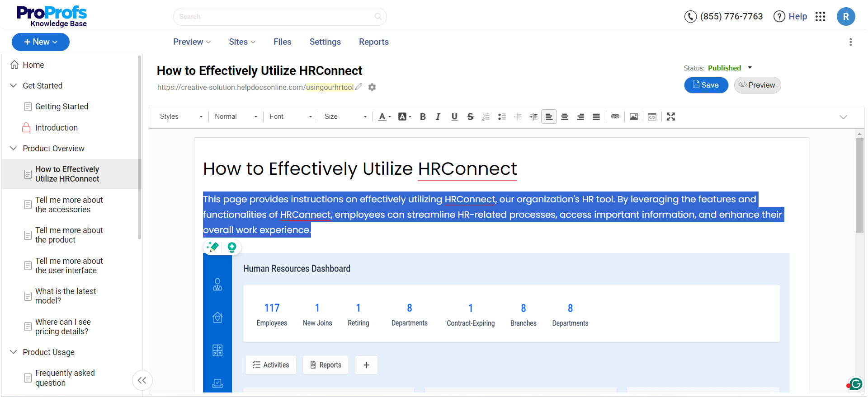Open the Grammarly icon
This screenshot has height=397, width=868.
pyautogui.click(x=856, y=384)
